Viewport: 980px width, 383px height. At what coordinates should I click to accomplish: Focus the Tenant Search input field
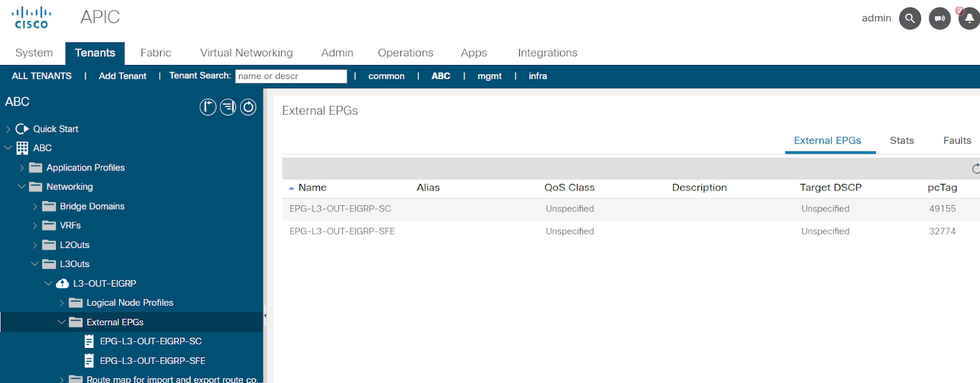[291, 76]
